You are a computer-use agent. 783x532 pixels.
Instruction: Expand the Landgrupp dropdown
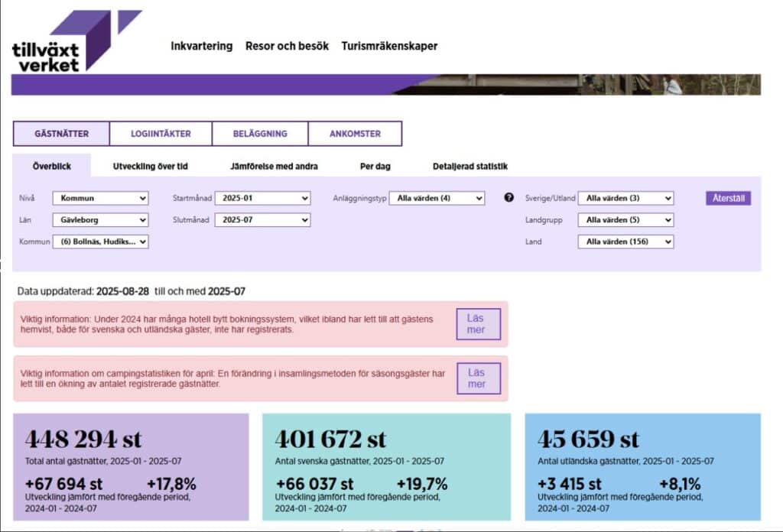coord(625,220)
